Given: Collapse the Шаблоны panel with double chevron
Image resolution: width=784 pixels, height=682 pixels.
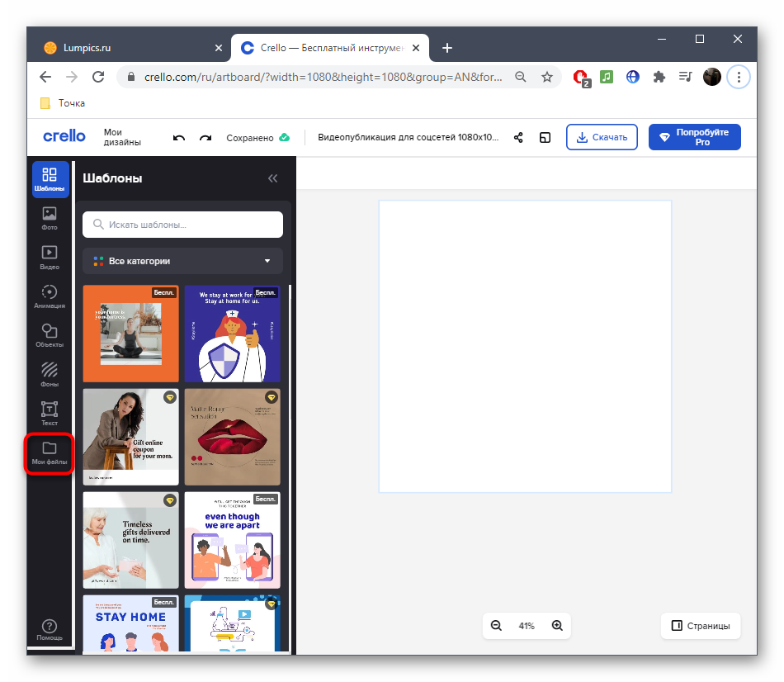Looking at the screenshot, I should coord(272,178).
